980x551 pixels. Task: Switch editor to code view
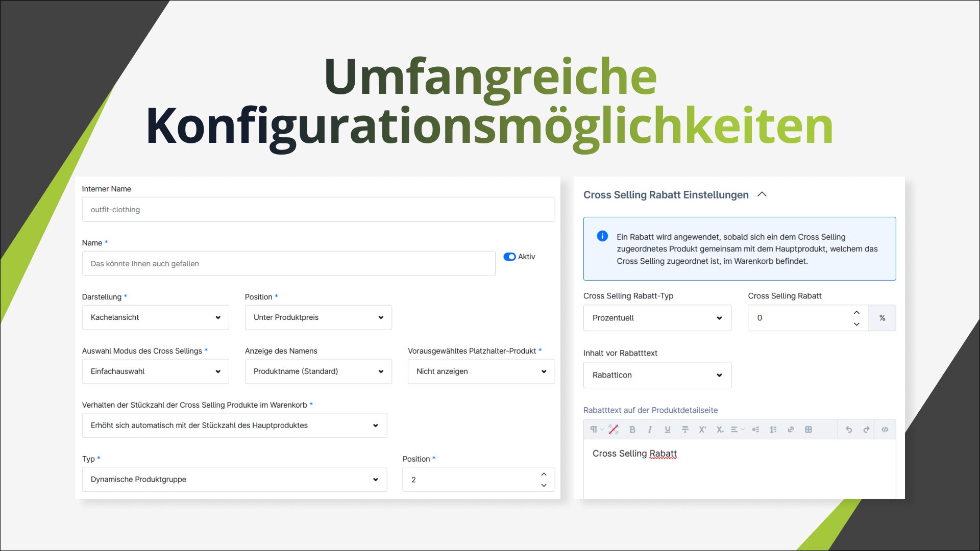tap(885, 430)
